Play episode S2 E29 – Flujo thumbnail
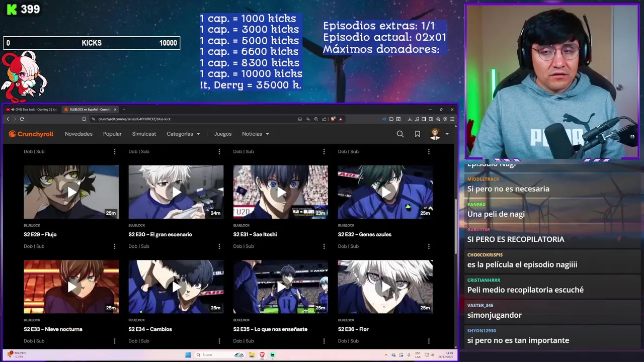The image size is (644, 362). tap(71, 192)
